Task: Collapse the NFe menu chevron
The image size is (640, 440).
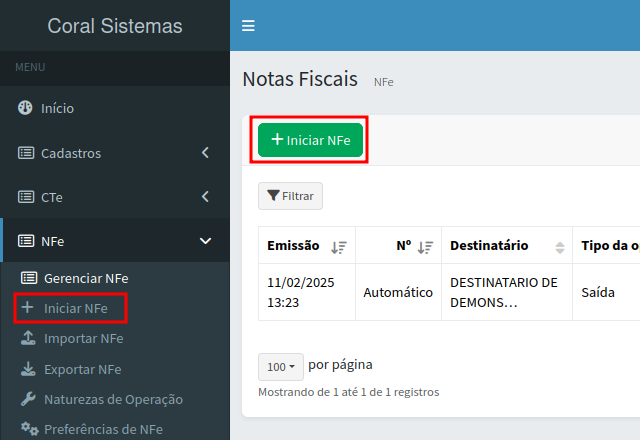Action: [205, 241]
